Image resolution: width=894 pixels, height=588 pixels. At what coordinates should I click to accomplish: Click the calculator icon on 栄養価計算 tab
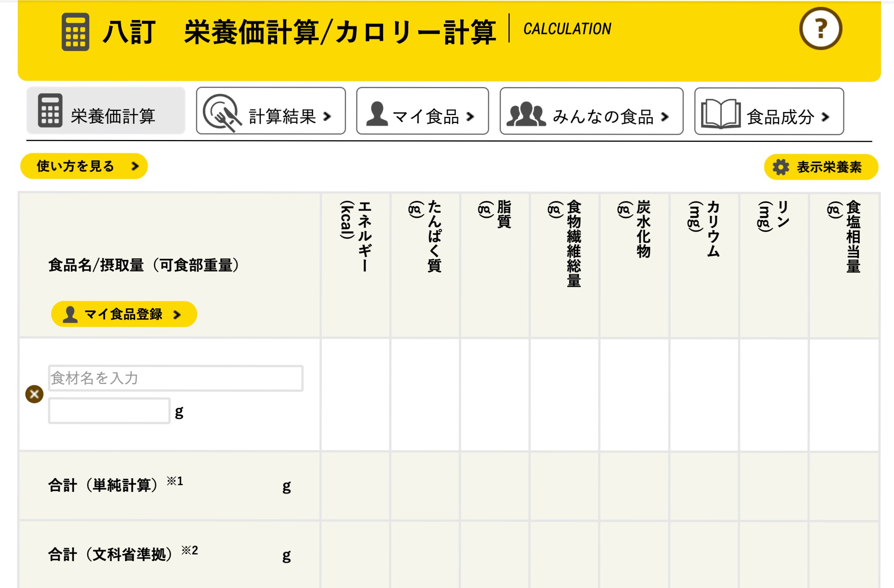pyautogui.click(x=50, y=110)
